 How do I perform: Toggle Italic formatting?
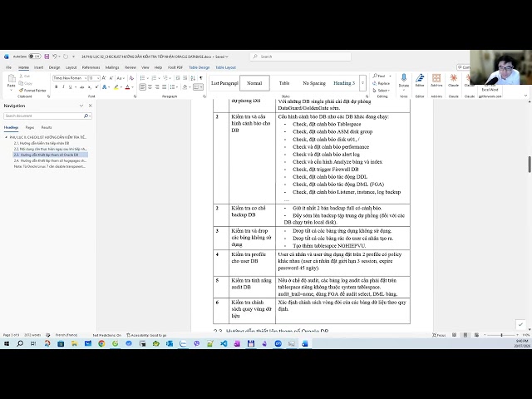pyautogui.click(x=63, y=87)
